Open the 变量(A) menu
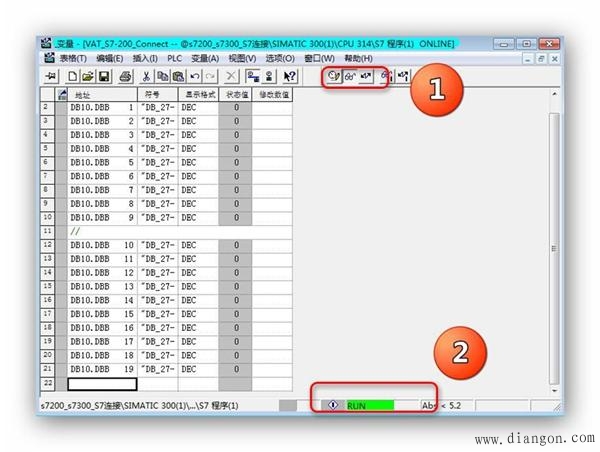 (205, 59)
